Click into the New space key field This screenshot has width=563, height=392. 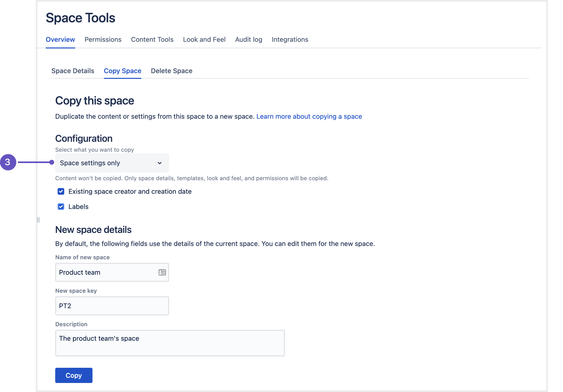coord(112,306)
